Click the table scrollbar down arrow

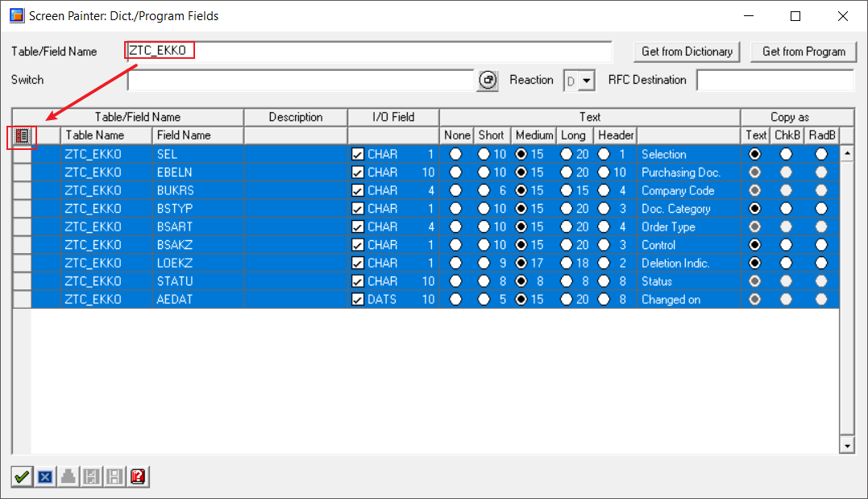(x=846, y=445)
